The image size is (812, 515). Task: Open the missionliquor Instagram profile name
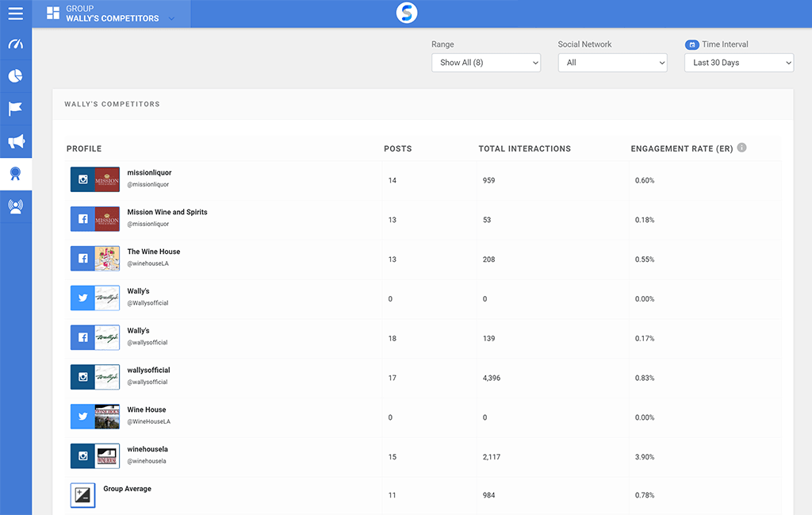pos(149,172)
